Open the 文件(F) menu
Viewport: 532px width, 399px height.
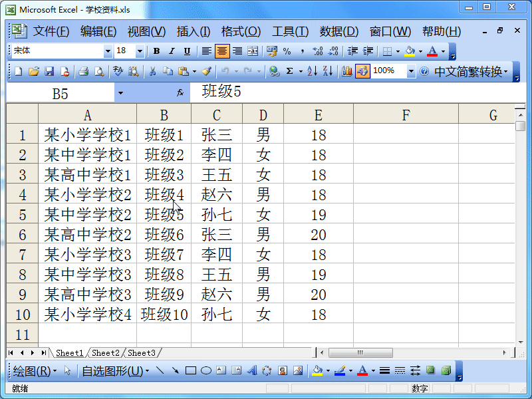[51, 31]
